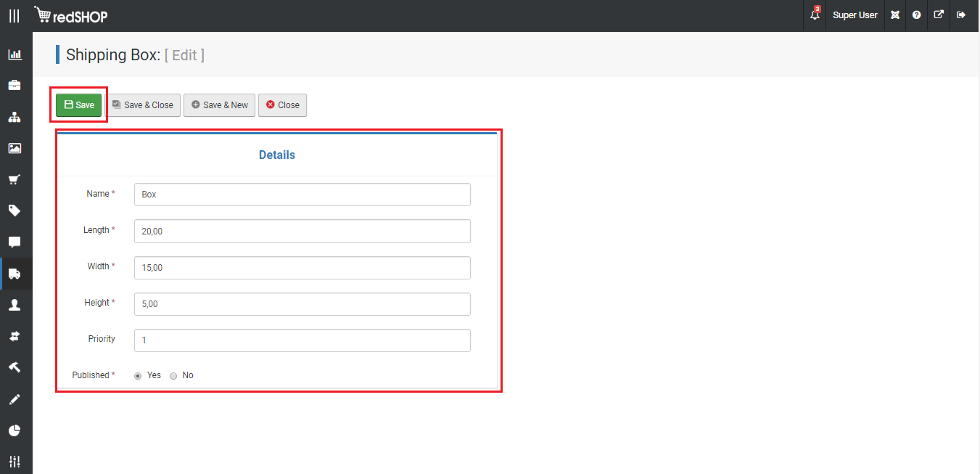This screenshot has height=474, width=980.
Task: Open dashboard bar chart sidebar icon
Action: point(15,54)
